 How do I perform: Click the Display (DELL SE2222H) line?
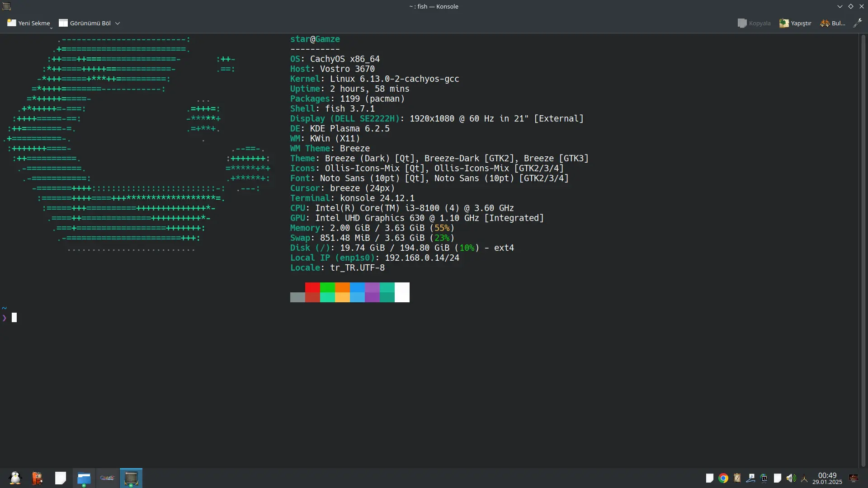click(x=437, y=119)
